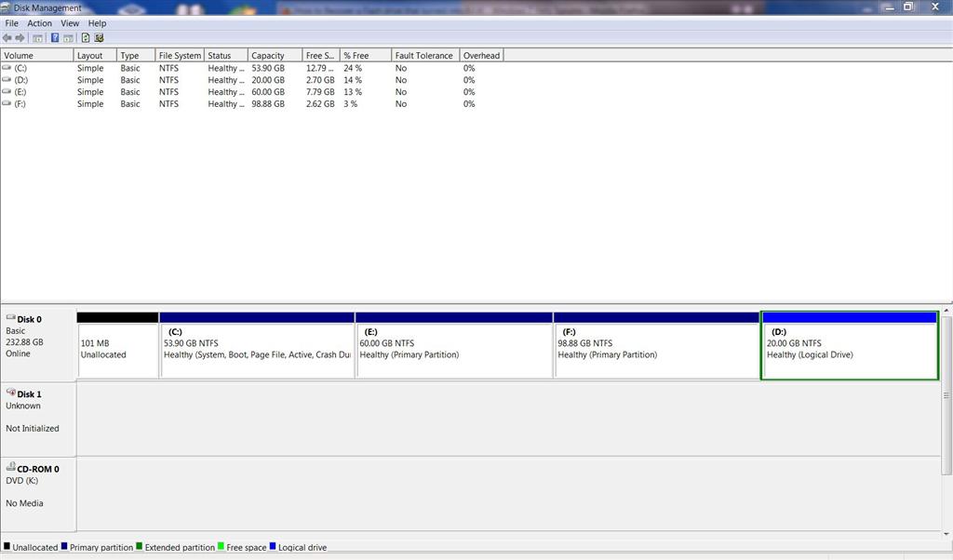The width and height of the screenshot is (953, 560).
Task: Click the light green Free space legend swatch
Action: tap(221, 546)
